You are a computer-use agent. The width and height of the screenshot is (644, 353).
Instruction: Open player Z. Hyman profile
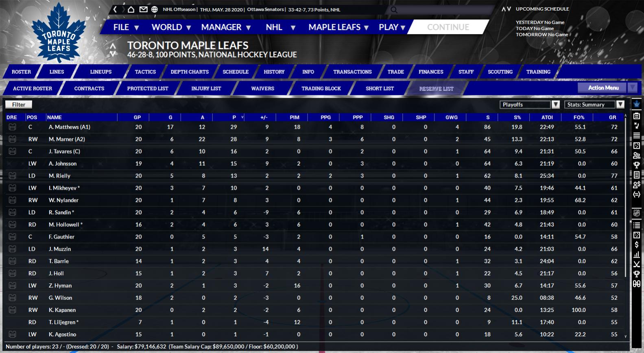60,286
